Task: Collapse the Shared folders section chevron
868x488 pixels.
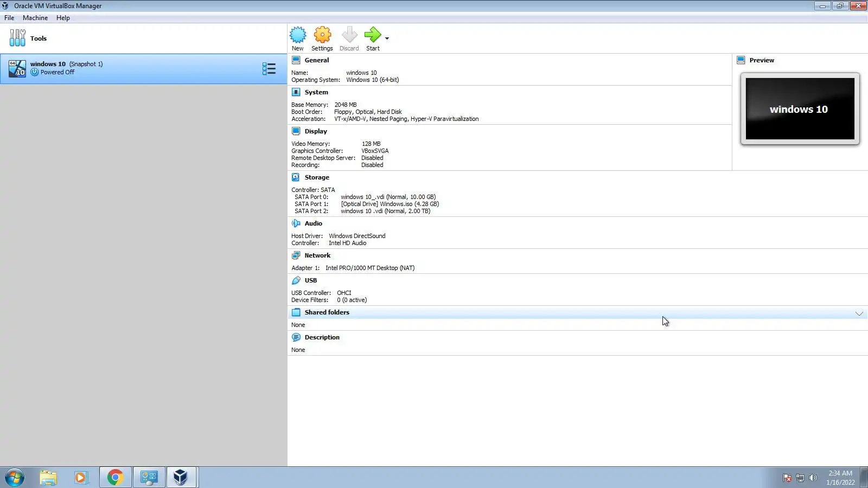Action: [859, 313]
